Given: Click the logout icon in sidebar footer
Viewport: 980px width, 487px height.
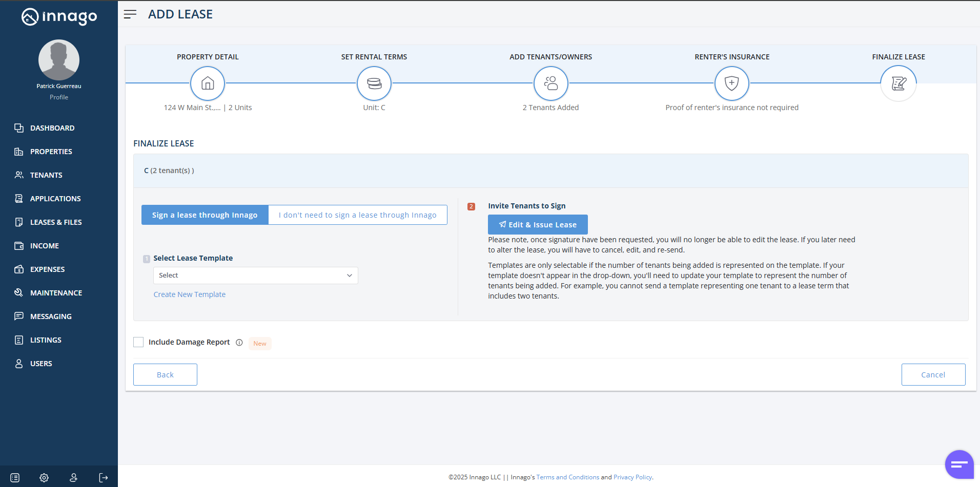Looking at the screenshot, I should point(104,478).
